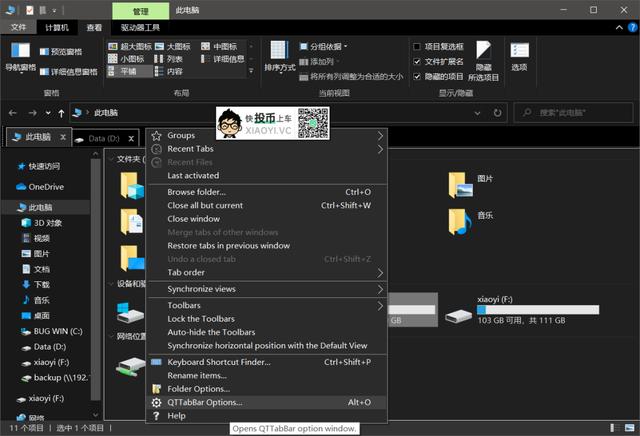Screen dimensions: 640x436
Task: Click the Folder Options icon in menu
Action: coord(156,389)
